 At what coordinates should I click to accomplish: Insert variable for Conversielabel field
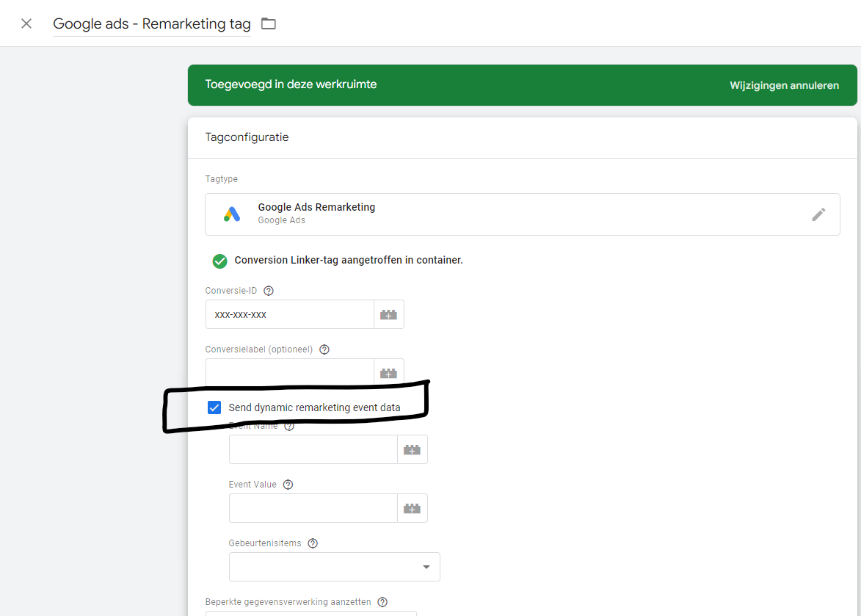click(389, 373)
